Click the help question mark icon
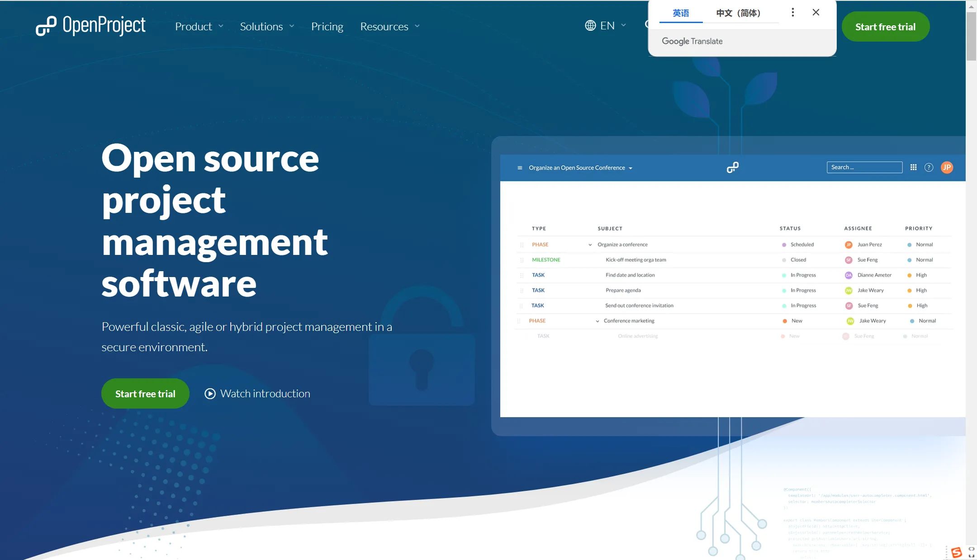The image size is (977, 560). tap(929, 167)
